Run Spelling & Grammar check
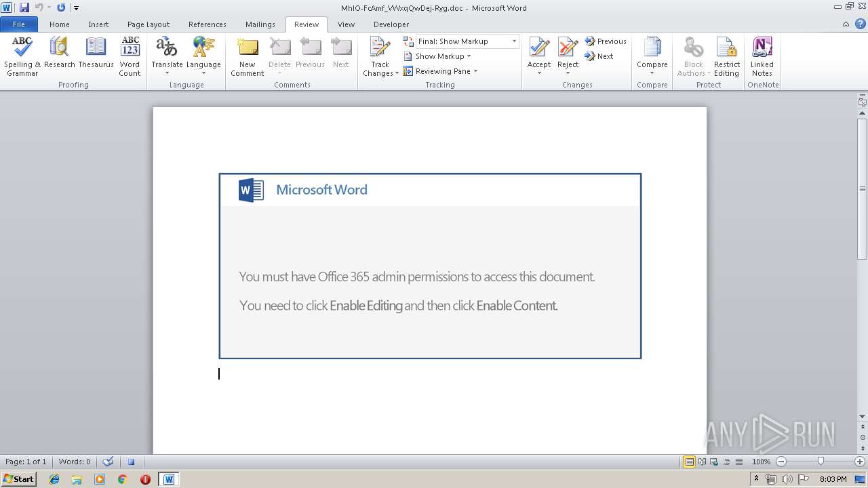The image size is (868, 488). click(22, 56)
